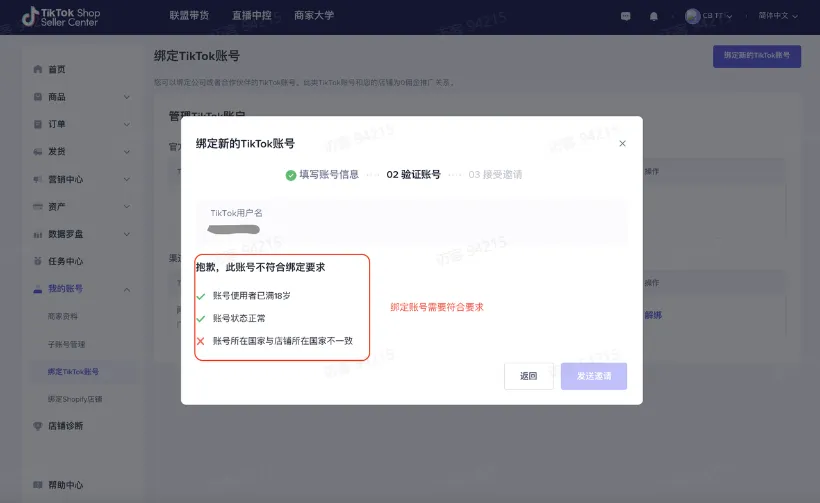This screenshot has height=503, width=820.
Task: Click the 首页 home icon
Action: (38, 69)
